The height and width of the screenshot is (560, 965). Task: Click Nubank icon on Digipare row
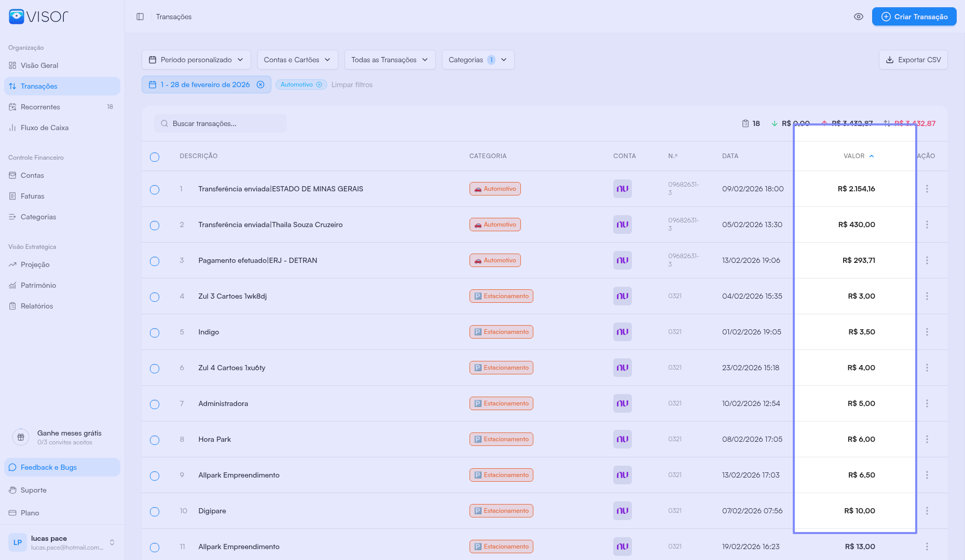coord(622,511)
